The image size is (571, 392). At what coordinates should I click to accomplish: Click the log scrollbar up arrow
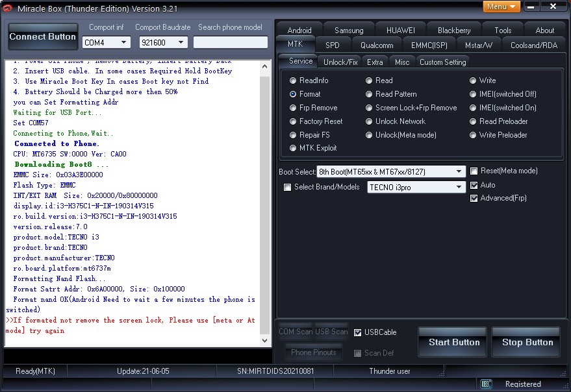pyautogui.click(x=265, y=67)
